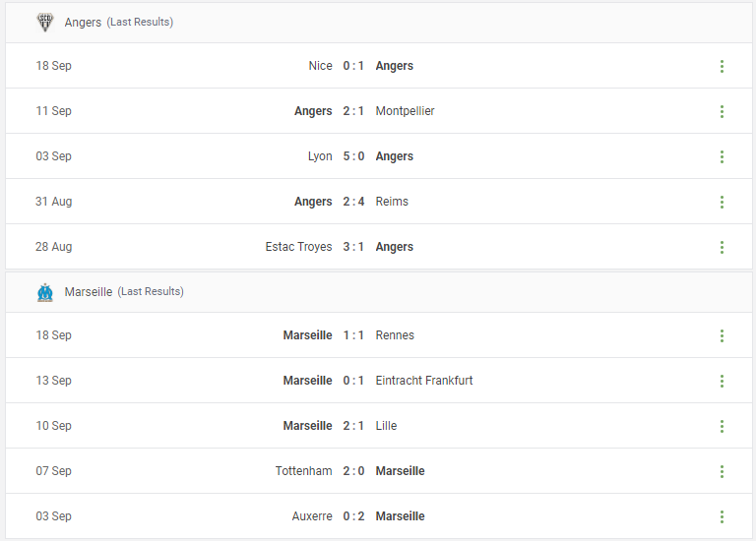Click the Lyon 5:0 Angers score

click(353, 156)
